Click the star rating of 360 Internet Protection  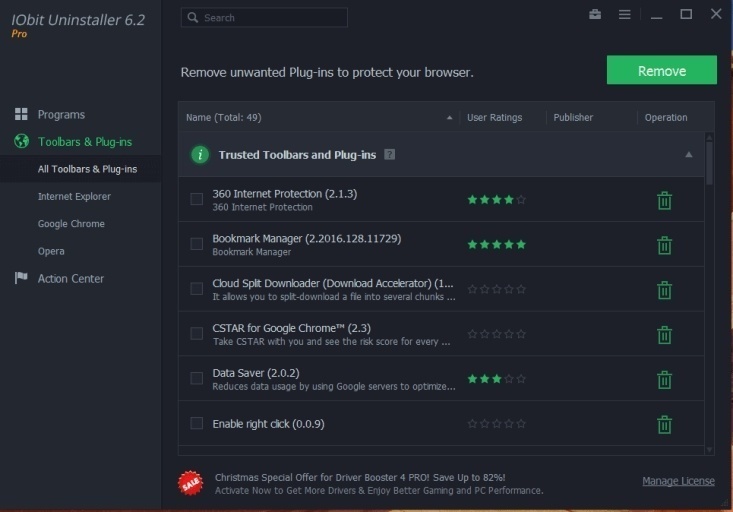click(496, 200)
